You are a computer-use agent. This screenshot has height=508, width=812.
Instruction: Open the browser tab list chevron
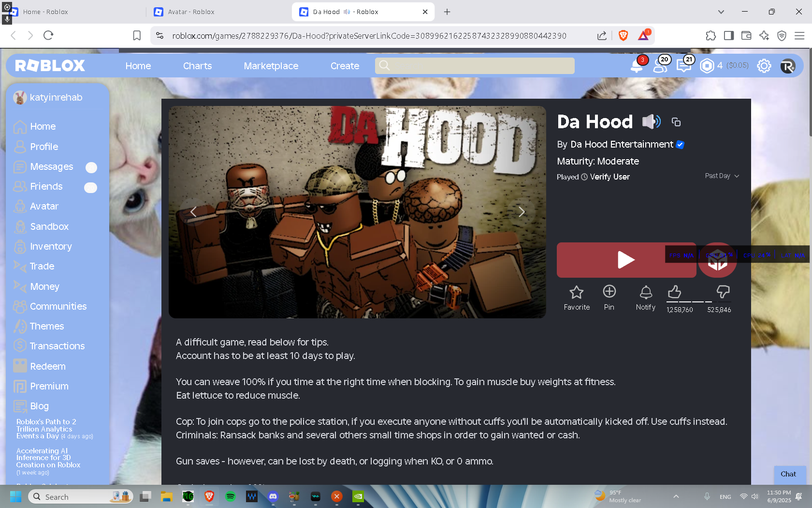[721, 12]
